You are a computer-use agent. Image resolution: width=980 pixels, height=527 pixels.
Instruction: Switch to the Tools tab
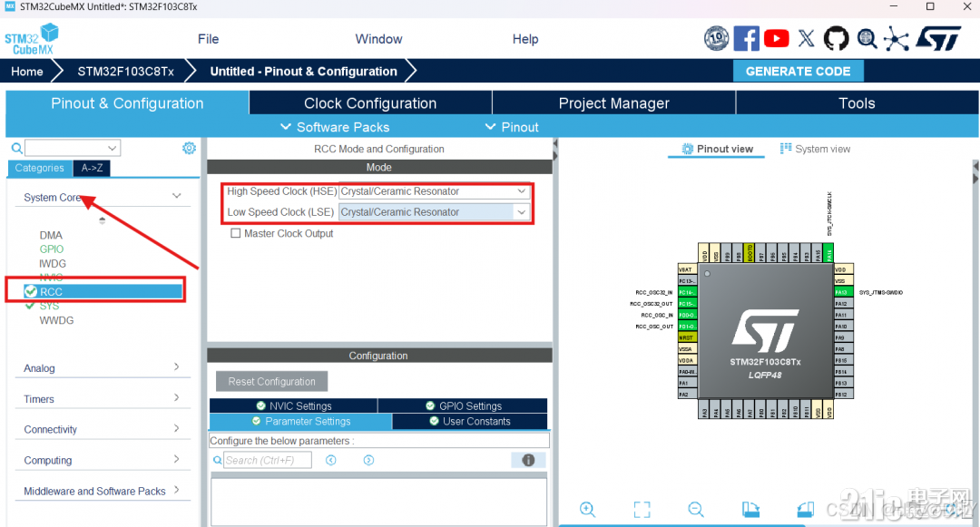click(x=857, y=103)
